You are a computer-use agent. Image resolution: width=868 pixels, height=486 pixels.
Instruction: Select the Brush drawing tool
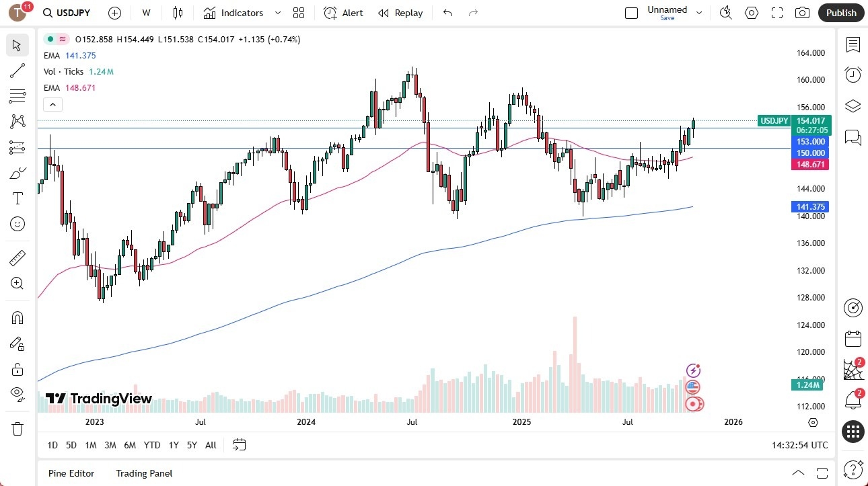tap(17, 172)
